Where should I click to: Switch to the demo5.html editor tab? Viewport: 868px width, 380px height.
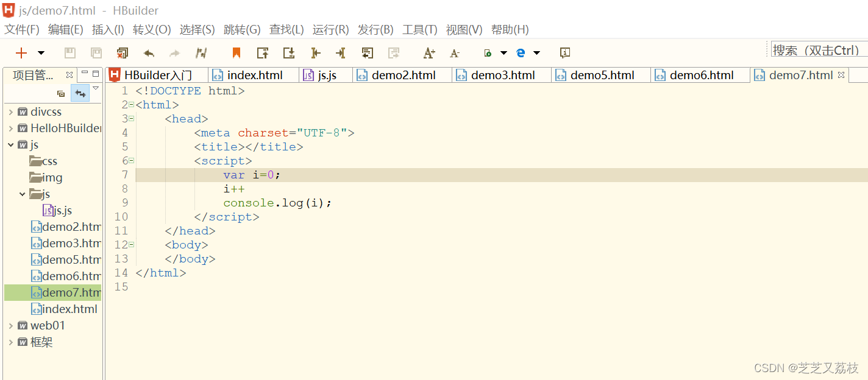[602, 75]
